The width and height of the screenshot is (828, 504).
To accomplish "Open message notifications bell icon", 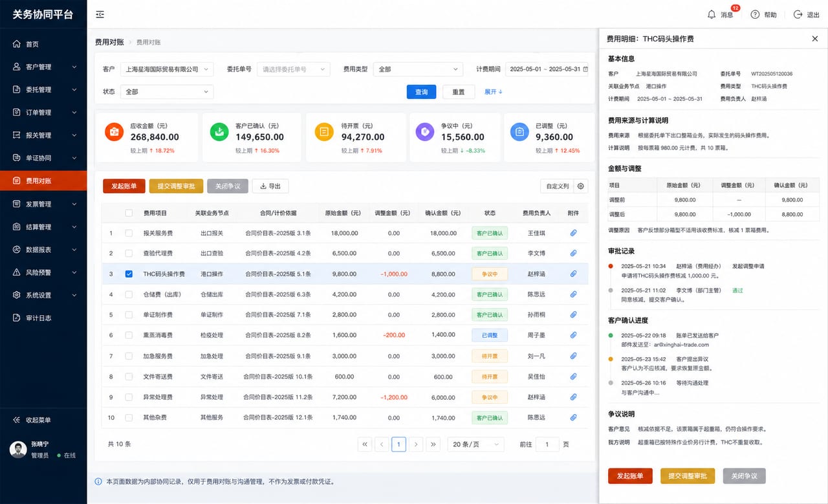I will pyautogui.click(x=712, y=14).
